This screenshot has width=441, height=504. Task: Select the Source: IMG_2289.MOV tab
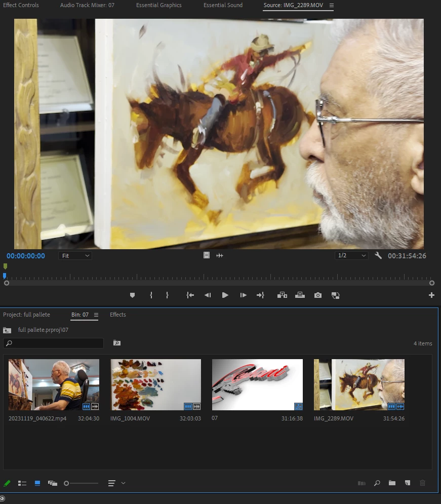(293, 5)
